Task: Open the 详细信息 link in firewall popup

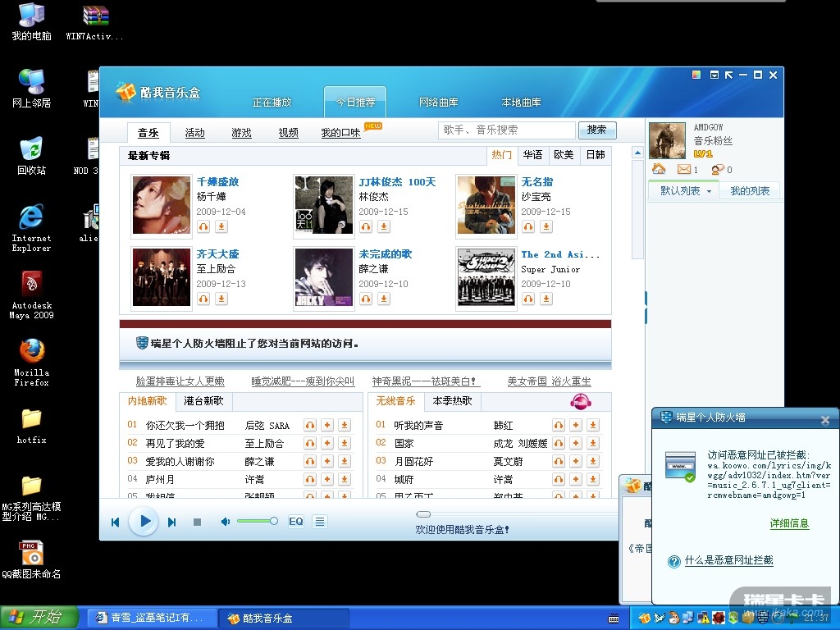Action: coord(789,523)
